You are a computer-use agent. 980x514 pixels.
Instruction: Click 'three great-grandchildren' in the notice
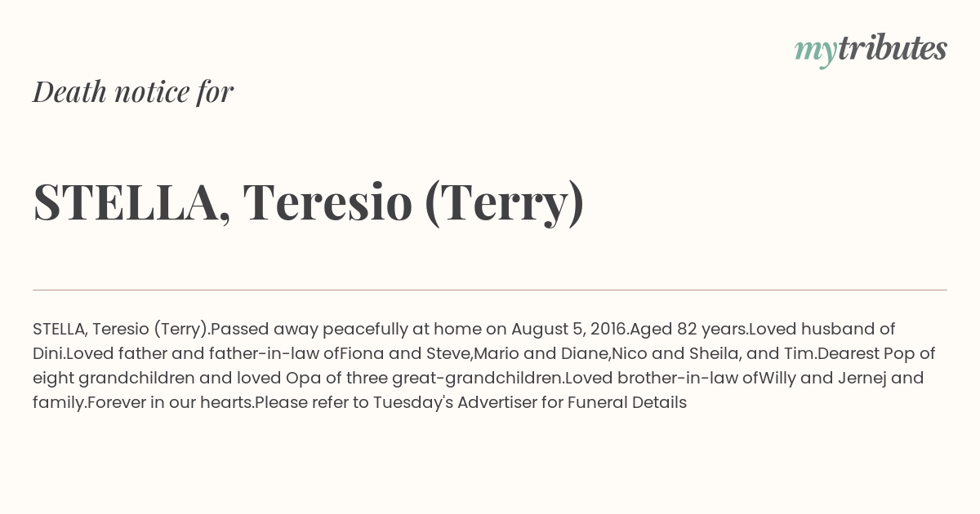coord(453,378)
